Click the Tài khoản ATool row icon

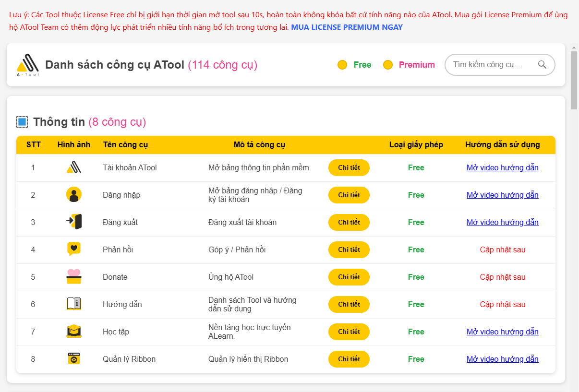click(x=73, y=167)
